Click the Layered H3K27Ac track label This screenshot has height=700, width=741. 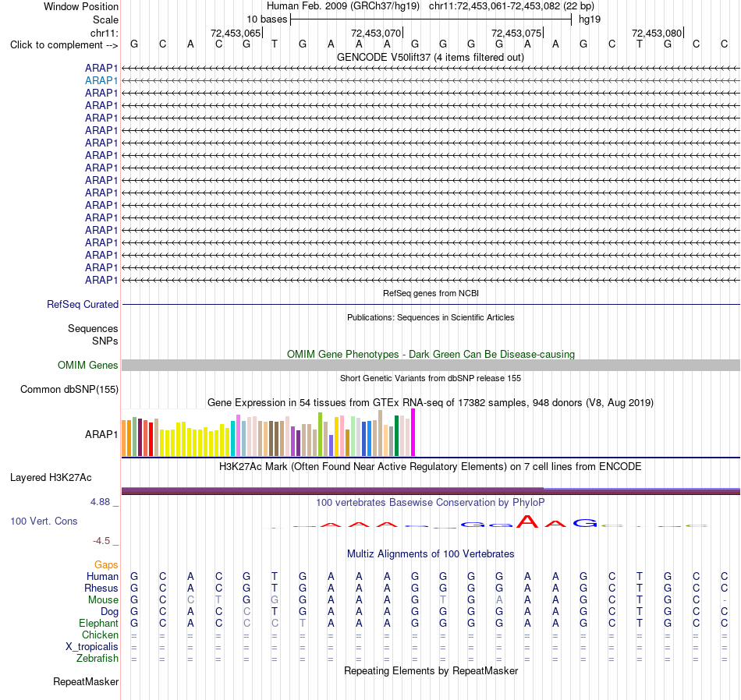point(51,478)
